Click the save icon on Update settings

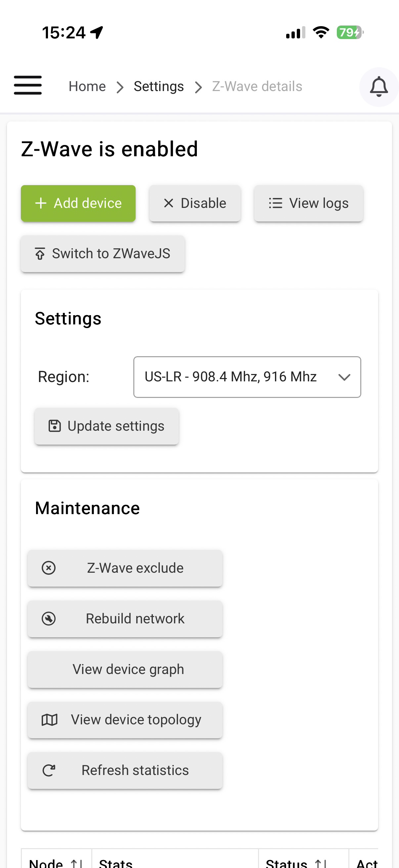coord(55,426)
